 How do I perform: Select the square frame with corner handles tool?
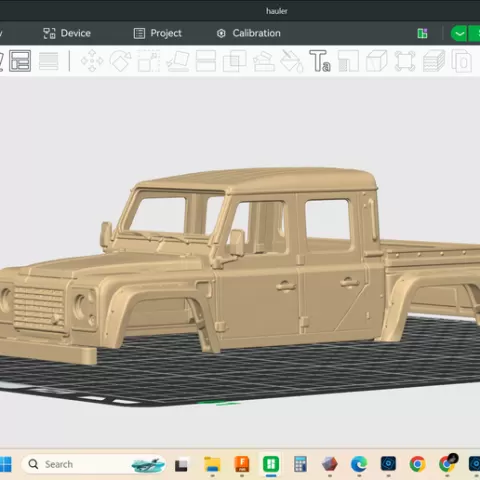(x=405, y=61)
